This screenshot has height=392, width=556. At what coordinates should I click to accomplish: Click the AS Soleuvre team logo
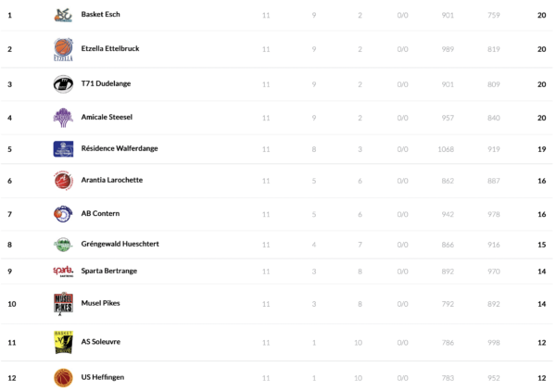point(63,342)
